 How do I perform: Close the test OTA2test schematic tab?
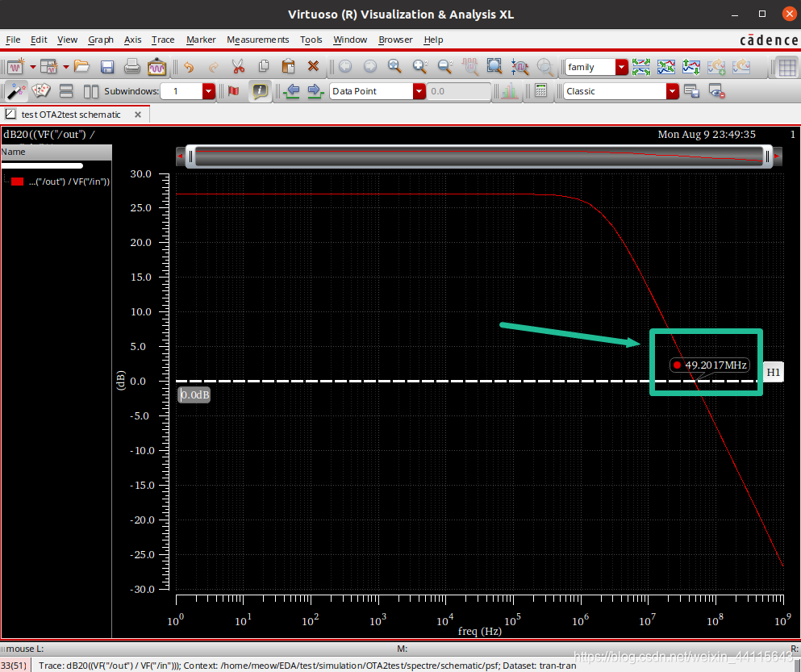(138, 115)
